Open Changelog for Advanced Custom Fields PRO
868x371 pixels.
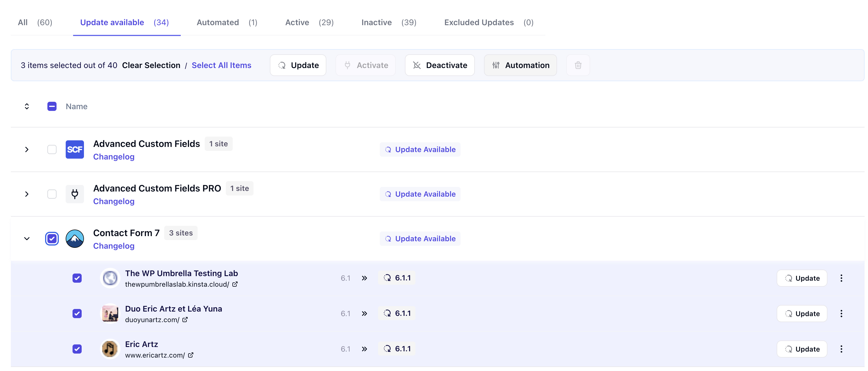coord(114,201)
